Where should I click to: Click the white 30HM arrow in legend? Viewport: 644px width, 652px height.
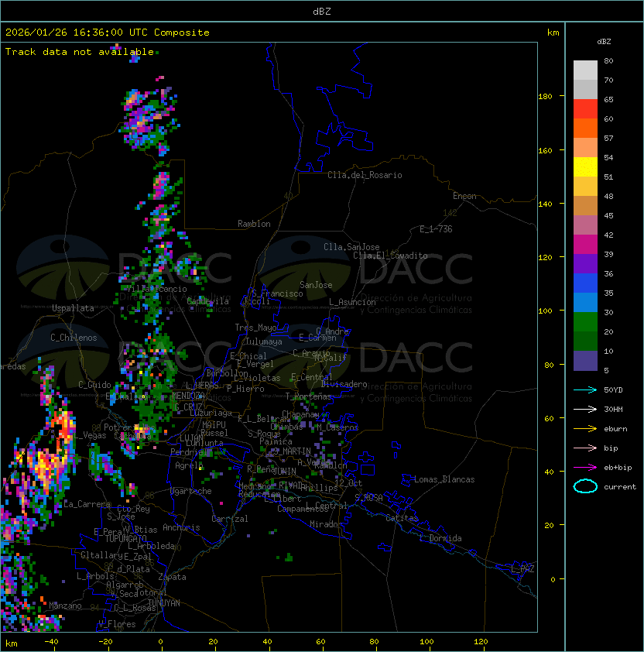[585, 409]
